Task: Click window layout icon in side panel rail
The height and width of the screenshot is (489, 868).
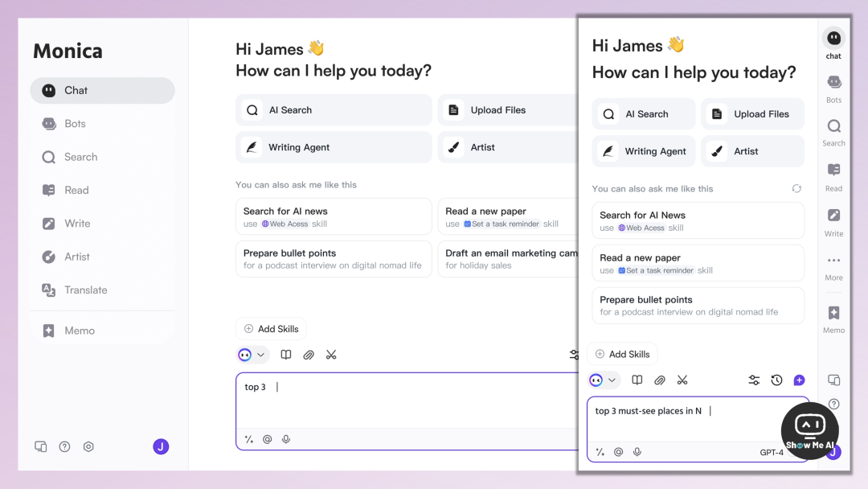Action: 833,380
